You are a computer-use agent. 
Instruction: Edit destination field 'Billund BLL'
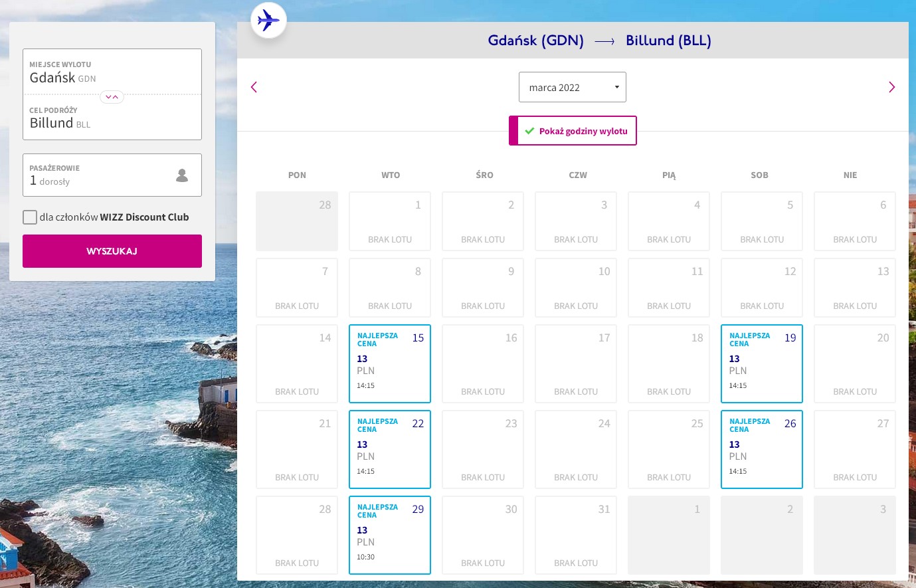coord(112,118)
